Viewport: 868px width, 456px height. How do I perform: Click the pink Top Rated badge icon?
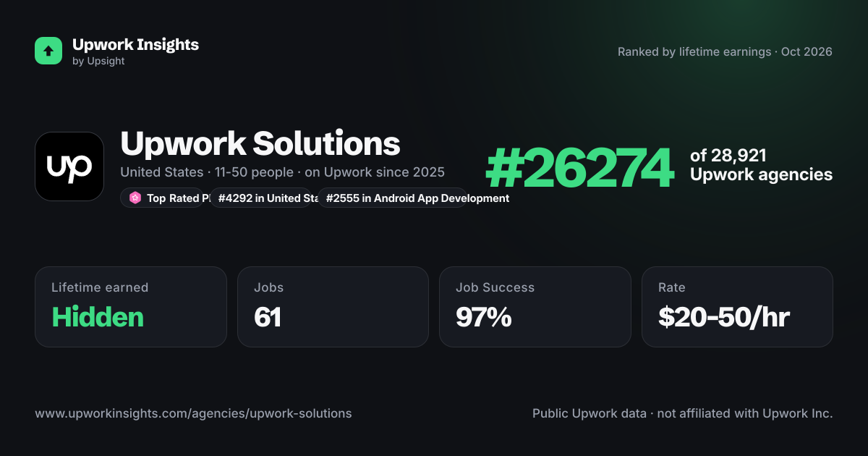pos(135,198)
